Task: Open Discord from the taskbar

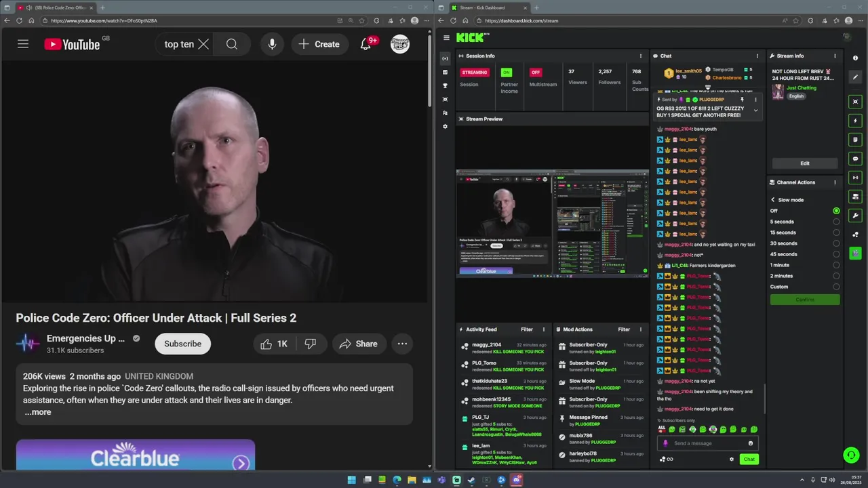Action: coord(517,480)
